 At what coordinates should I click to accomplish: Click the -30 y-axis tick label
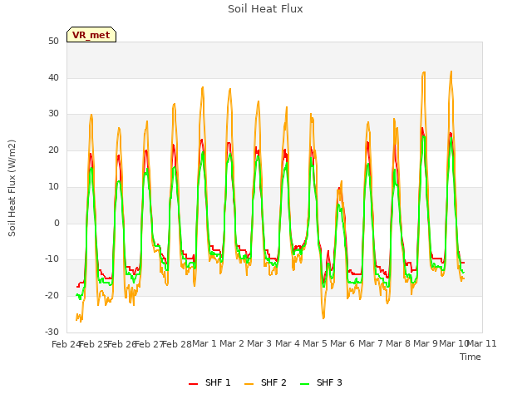[x=52, y=332]
